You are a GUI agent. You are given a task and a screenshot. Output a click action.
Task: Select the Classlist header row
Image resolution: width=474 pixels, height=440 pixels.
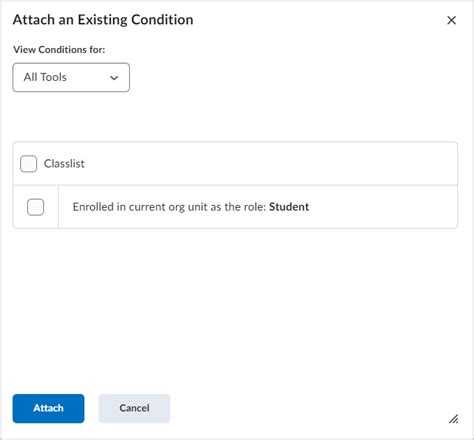click(x=235, y=164)
